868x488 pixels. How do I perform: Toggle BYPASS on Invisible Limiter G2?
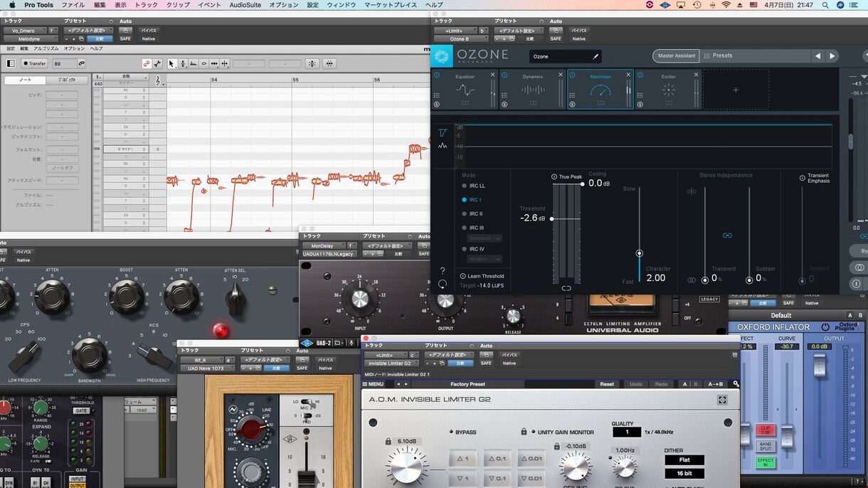(x=462, y=432)
